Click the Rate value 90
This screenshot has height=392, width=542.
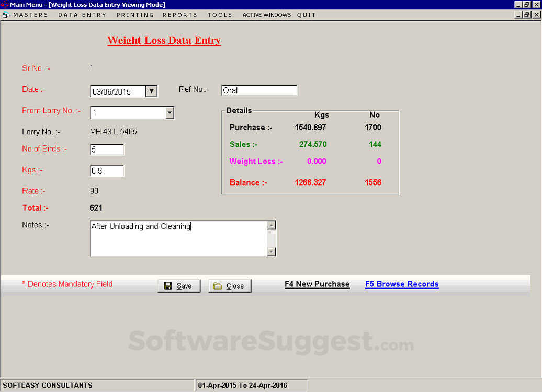94,191
